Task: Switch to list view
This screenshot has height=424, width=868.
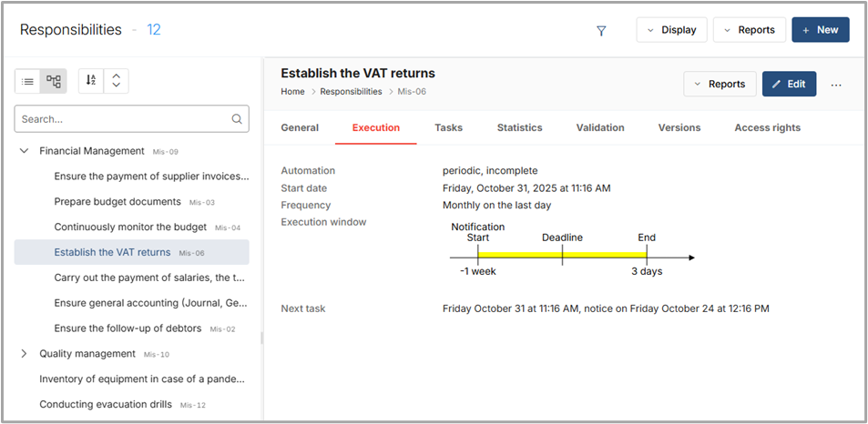Action: [28, 81]
